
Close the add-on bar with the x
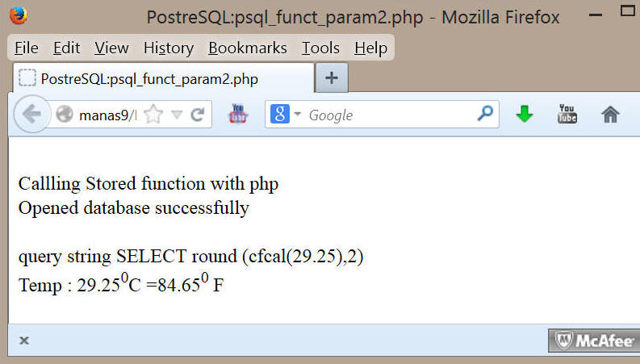24,341
